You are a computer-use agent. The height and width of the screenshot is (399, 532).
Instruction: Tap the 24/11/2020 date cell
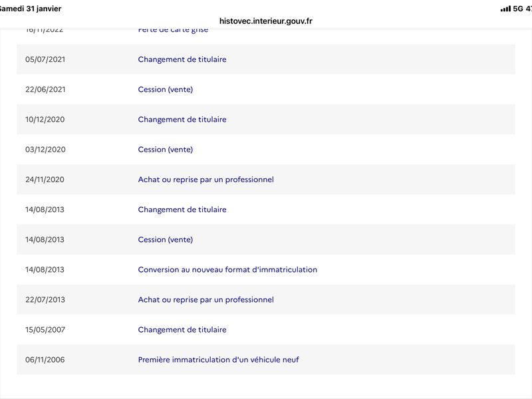45,180
